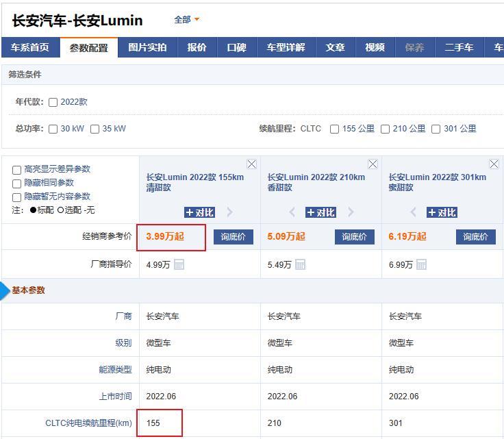
Task: Open the 报价 tab
Action: point(197,47)
